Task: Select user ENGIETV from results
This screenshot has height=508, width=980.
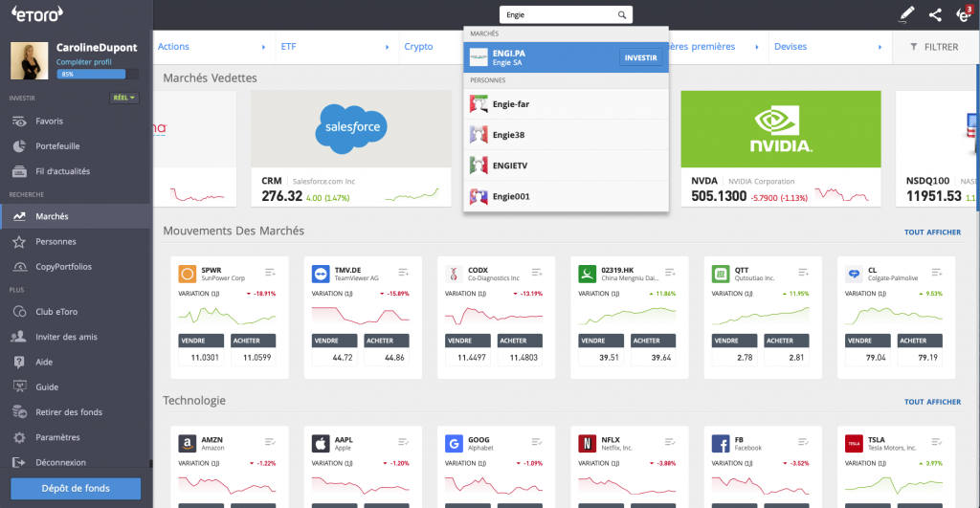Action: click(x=566, y=166)
